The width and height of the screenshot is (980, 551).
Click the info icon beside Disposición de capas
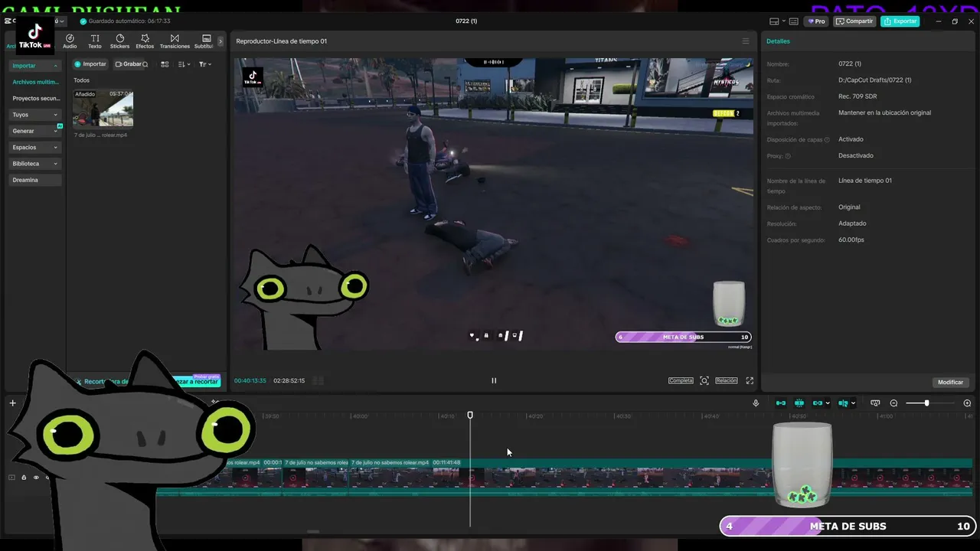(x=827, y=140)
